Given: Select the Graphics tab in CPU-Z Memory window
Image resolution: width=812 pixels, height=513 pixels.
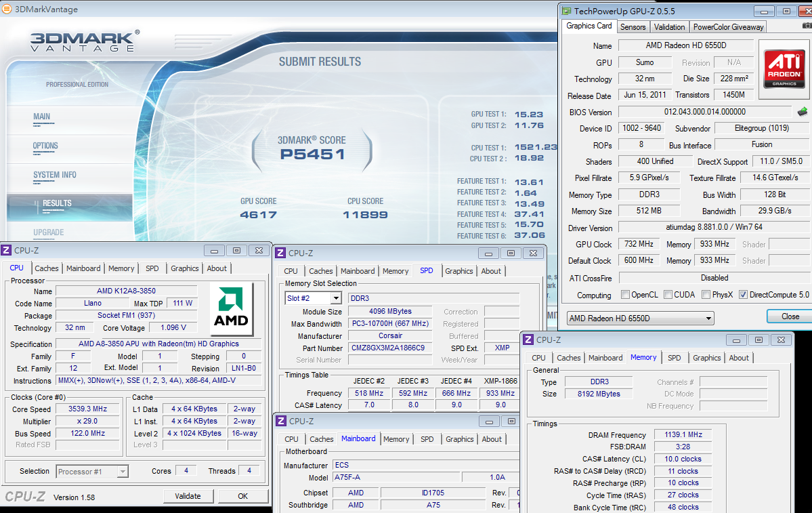Looking at the screenshot, I should pos(706,358).
